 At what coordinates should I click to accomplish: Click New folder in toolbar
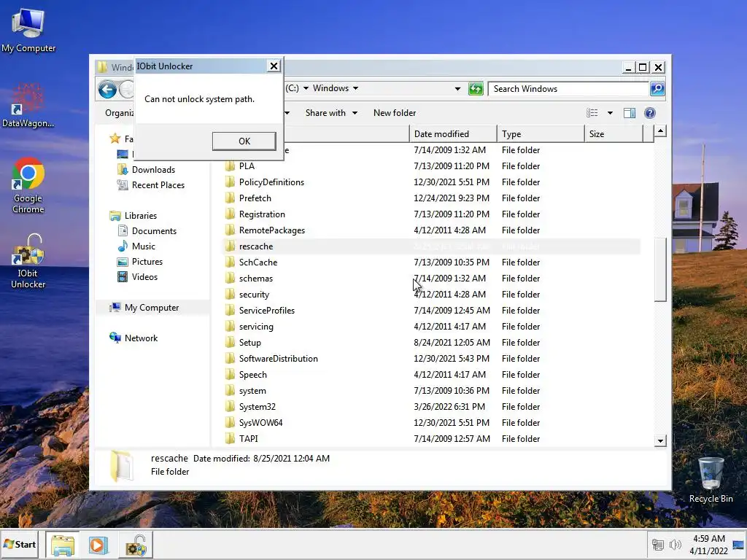[x=395, y=113]
